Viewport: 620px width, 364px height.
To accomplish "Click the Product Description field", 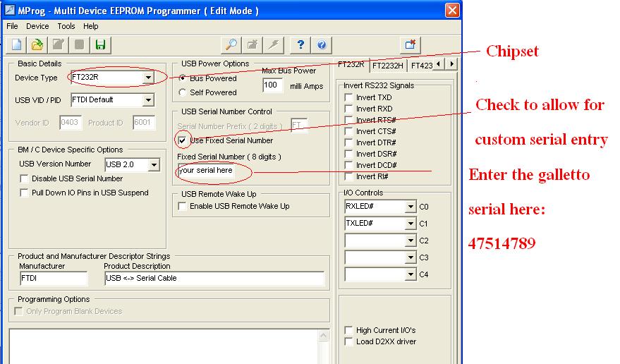I will pos(214,278).
